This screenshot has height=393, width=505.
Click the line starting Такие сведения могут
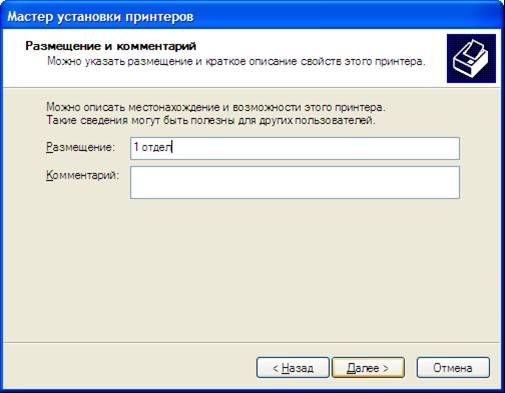click(x=211, y=120)
